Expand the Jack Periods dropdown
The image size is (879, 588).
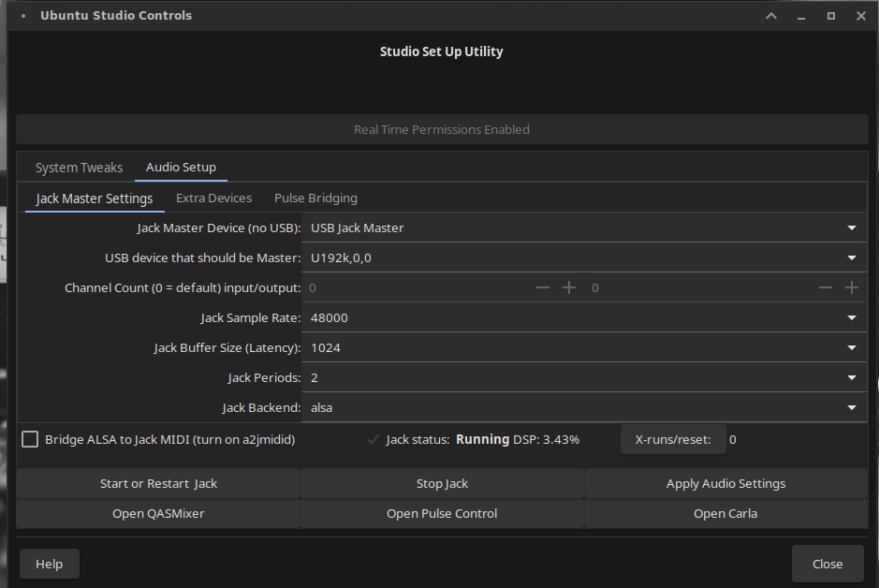point(584,378)
